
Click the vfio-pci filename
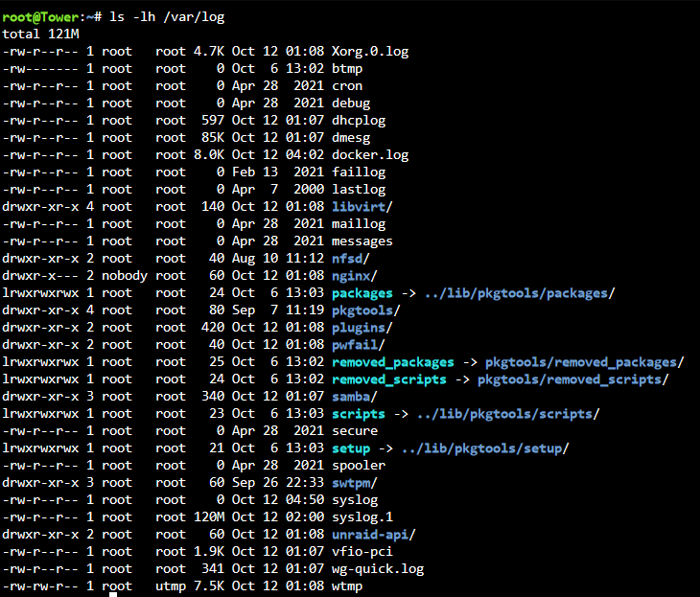pos(362,552)
